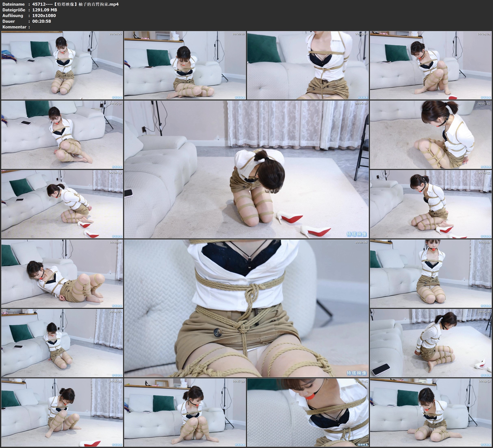Choose the thumbnail at 00:05:31

[62, 134]
